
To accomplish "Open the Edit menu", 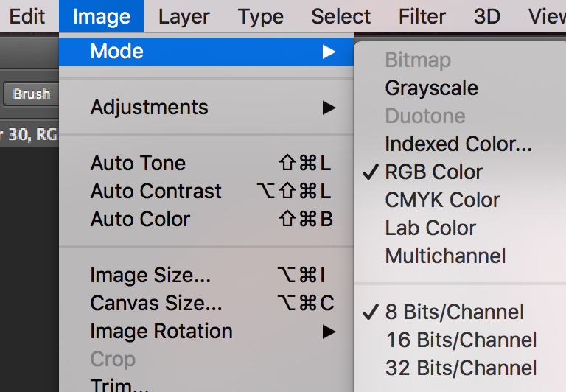I will (27, 16).
